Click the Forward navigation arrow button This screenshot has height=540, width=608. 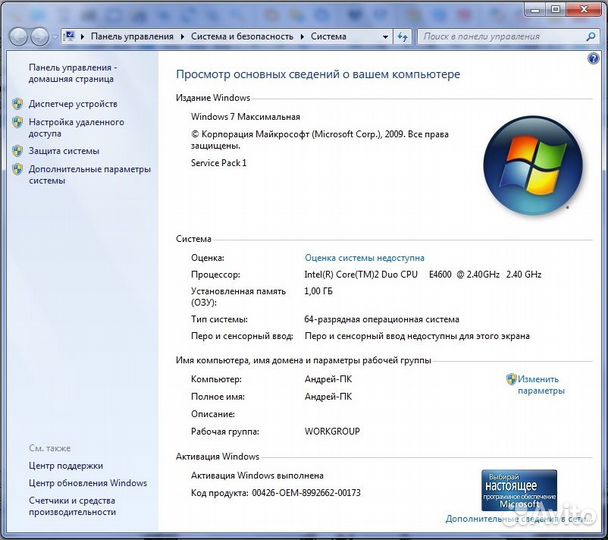[x=40, y=37]
